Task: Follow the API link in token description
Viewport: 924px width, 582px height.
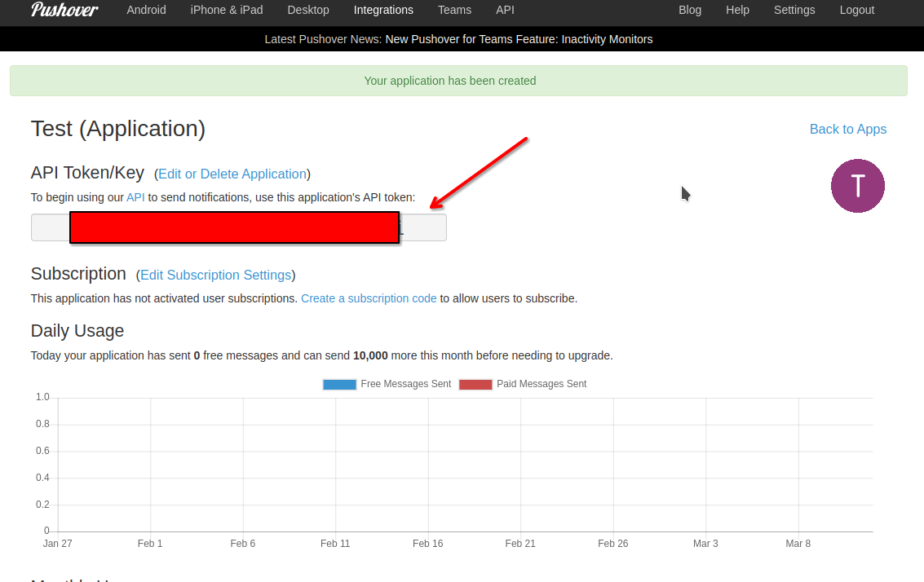Action: 135,197
